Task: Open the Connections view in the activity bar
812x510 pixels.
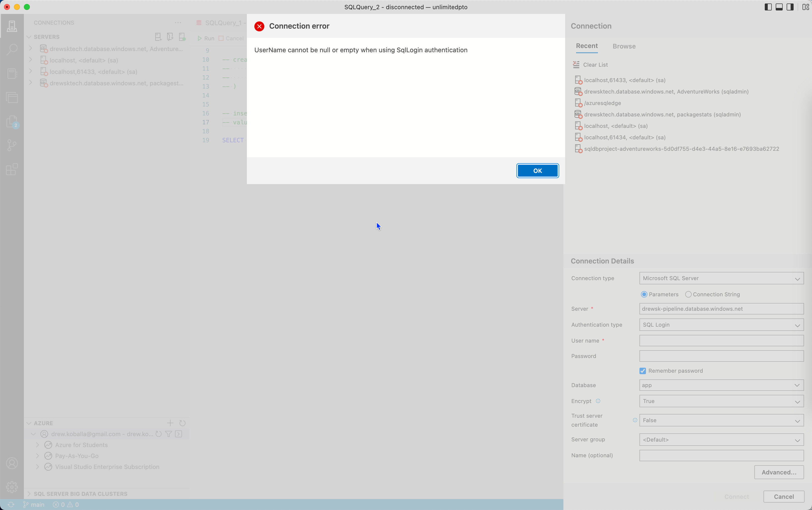Action: point(12,26)
